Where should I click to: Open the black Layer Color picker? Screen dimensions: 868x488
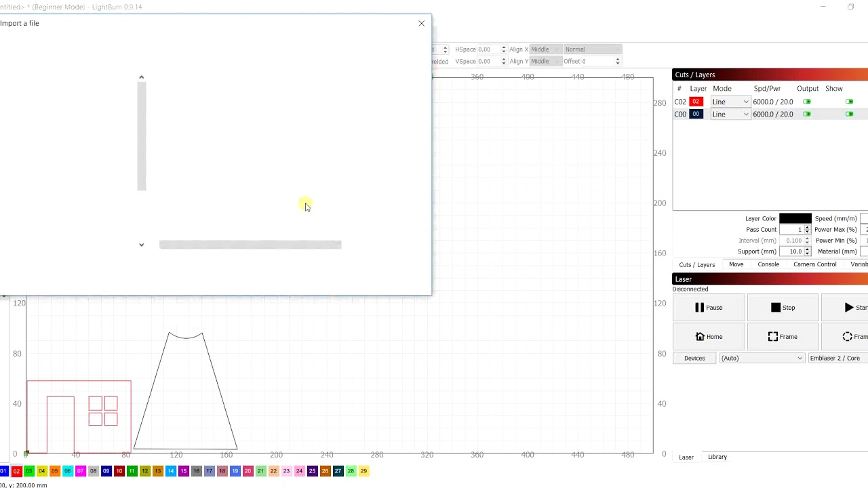[x=795, y=218]
